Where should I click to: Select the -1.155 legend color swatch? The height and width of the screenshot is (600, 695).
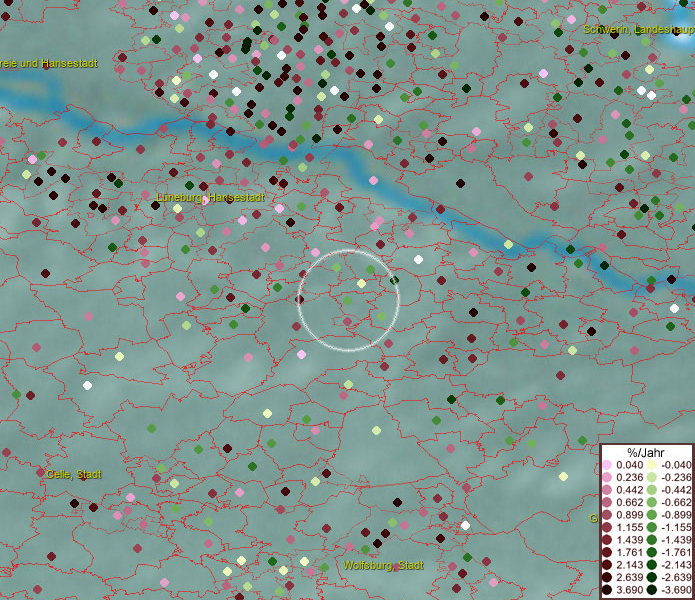652,527
